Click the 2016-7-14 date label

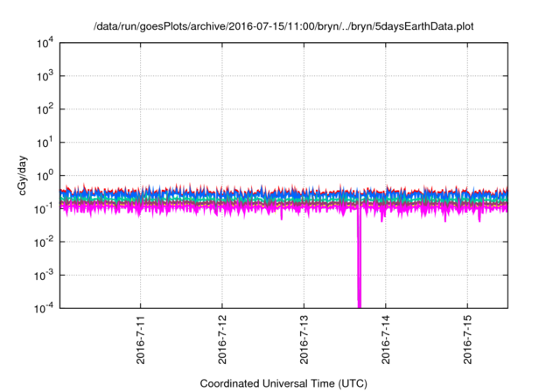point(386,339)
